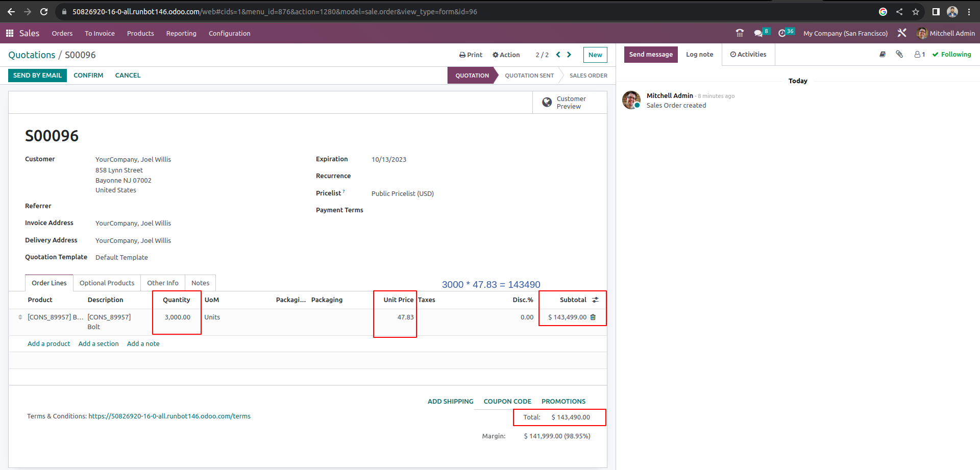The width and height of the screenshot is (980, 470).
Task: Open the developer tools wrench icon
Action: pyautogui.click(x=902, y=33)
